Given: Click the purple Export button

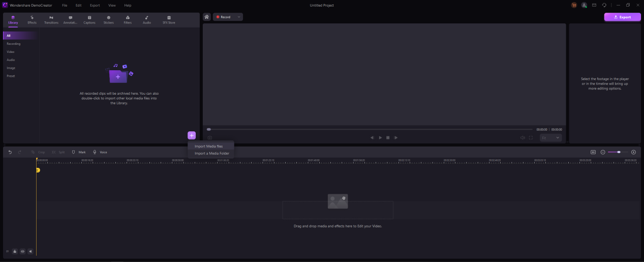Looking at the screenshot, I should pyautogui.click(x=622, y=17).
